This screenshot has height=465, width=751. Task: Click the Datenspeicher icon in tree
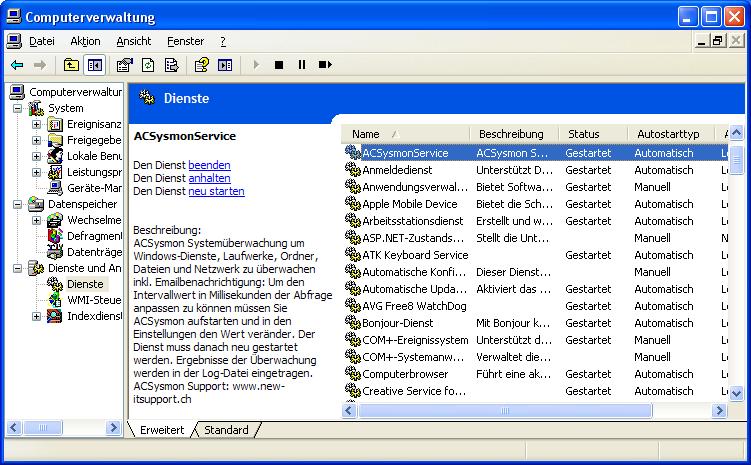[36, 204]
